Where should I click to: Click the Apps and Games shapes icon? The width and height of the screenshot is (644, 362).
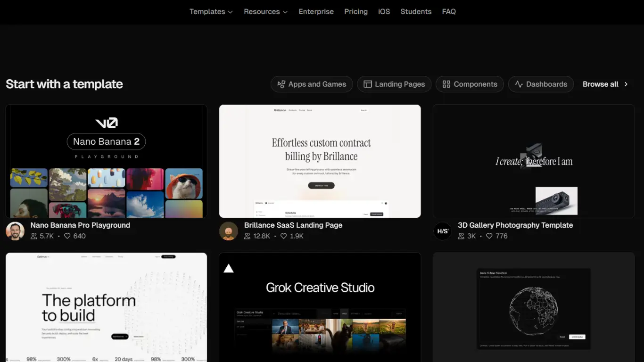281,84
